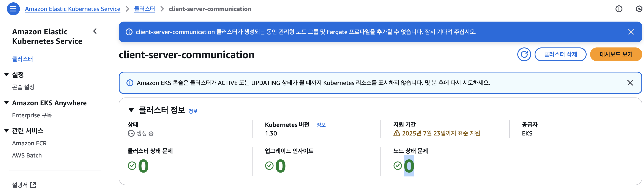Click the check icon under 노드 상태 문제
The width and height of the screenshot is (644, 195).
point(398,165)
